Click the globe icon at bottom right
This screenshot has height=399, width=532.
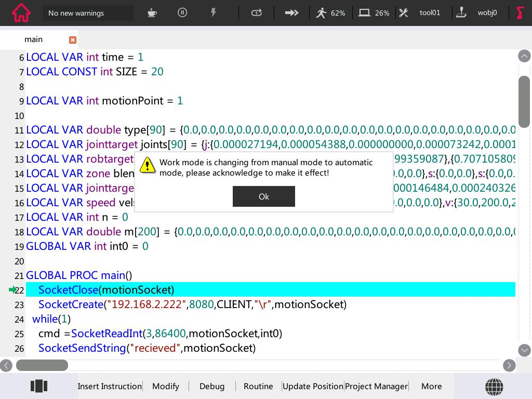(x=494, y=386)
